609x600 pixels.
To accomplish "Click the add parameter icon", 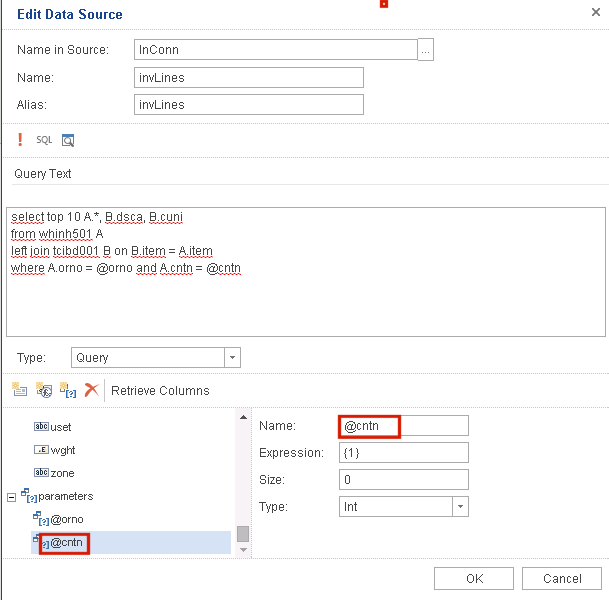I will (67, 390).
